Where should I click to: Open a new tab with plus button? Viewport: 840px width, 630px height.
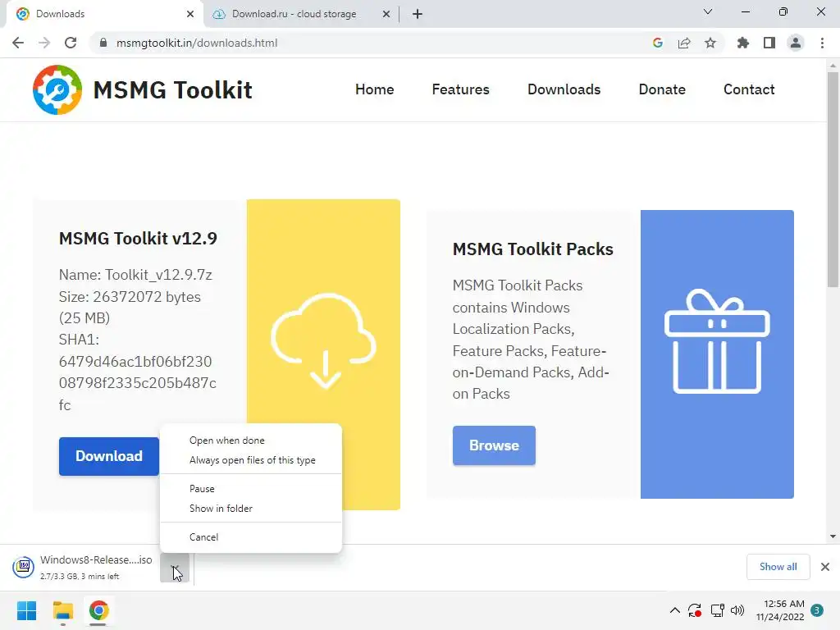click(x=418, y=14)
